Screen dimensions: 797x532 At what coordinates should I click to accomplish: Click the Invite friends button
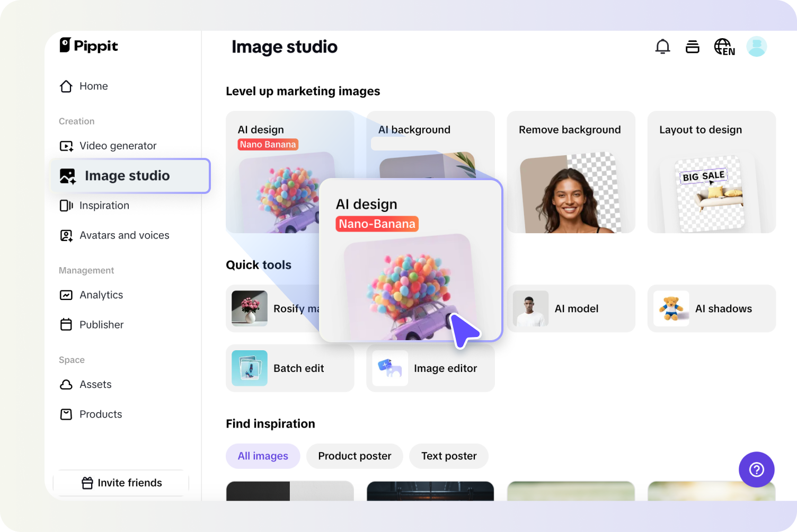[x=121, y=483]
